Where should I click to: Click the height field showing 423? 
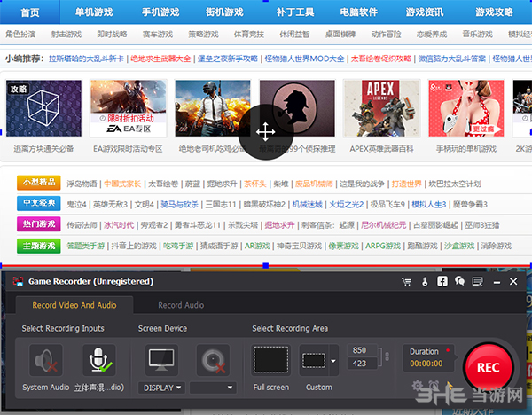[362, 364]
